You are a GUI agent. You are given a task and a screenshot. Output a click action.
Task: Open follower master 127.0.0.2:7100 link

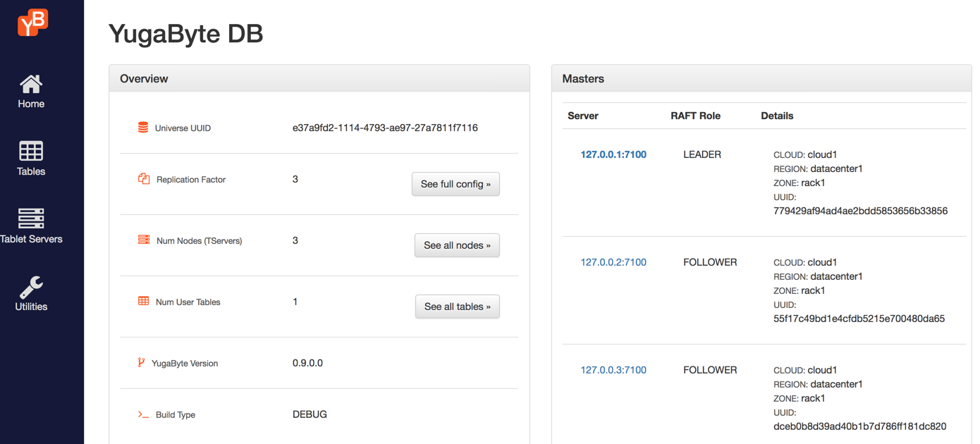click(x=613, y=262)
